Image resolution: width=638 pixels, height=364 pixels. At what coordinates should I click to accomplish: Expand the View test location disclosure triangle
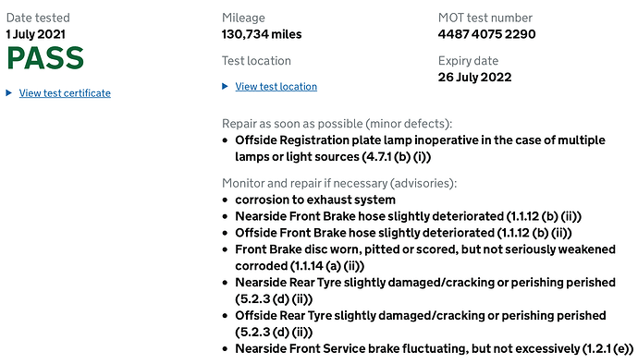point(225,86)
